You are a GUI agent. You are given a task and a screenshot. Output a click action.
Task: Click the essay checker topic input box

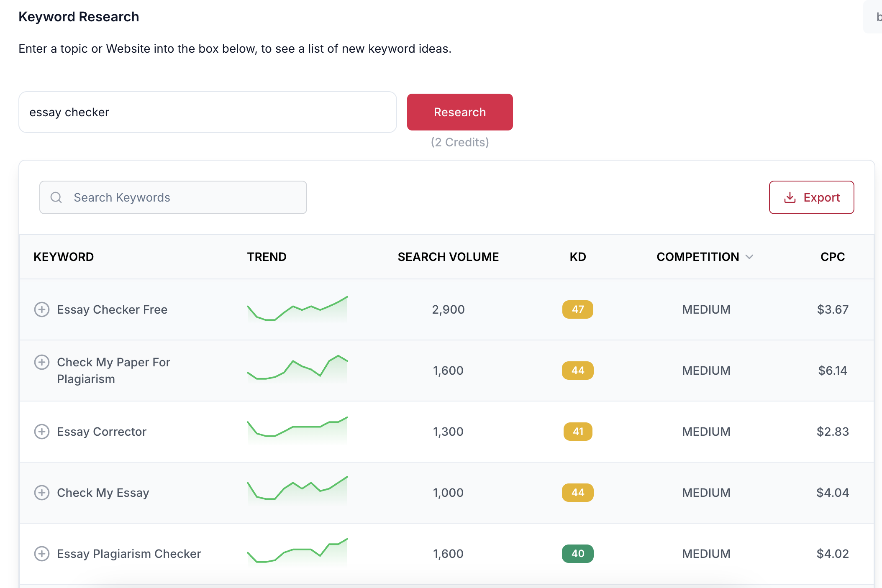(208, 112)
